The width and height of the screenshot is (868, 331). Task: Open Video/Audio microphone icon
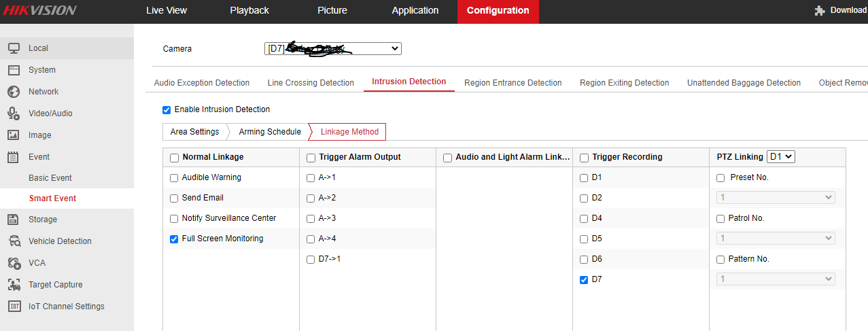point(14,114)
